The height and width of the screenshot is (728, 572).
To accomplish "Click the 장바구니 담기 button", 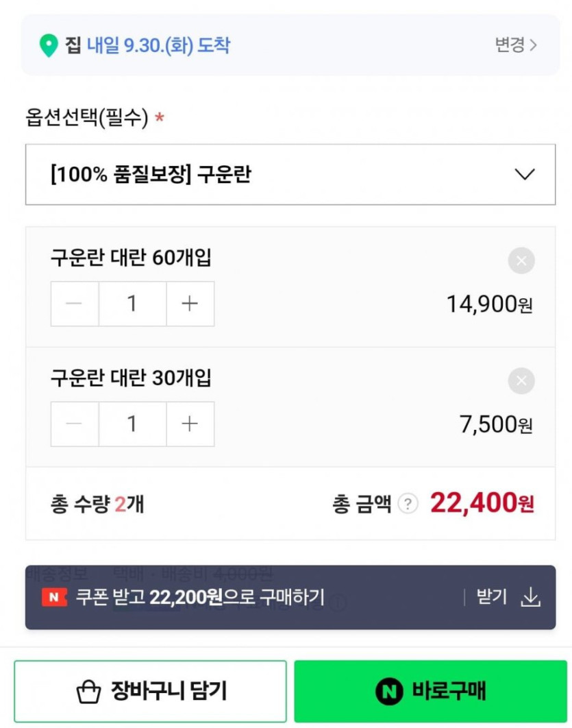I will 150,691.
